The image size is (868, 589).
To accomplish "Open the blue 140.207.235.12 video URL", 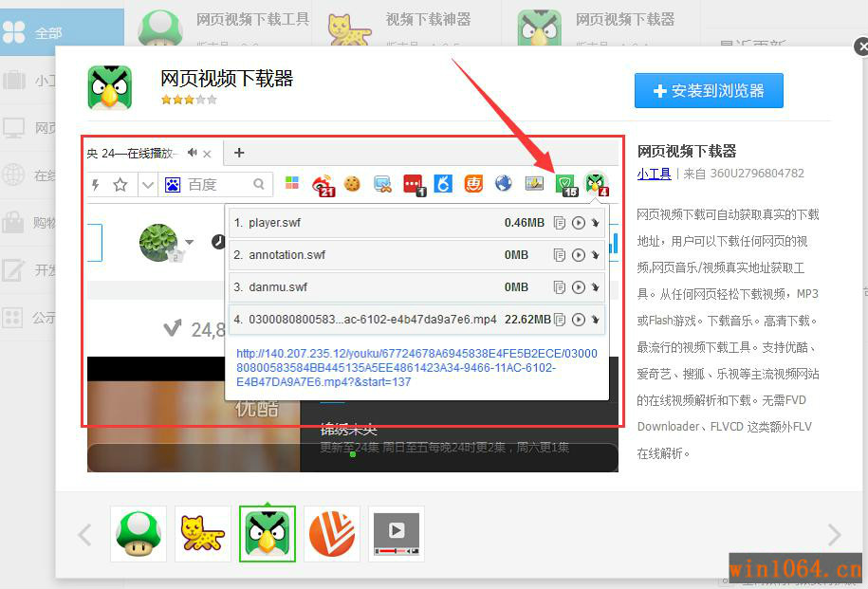I will click(x=416, y=368).
